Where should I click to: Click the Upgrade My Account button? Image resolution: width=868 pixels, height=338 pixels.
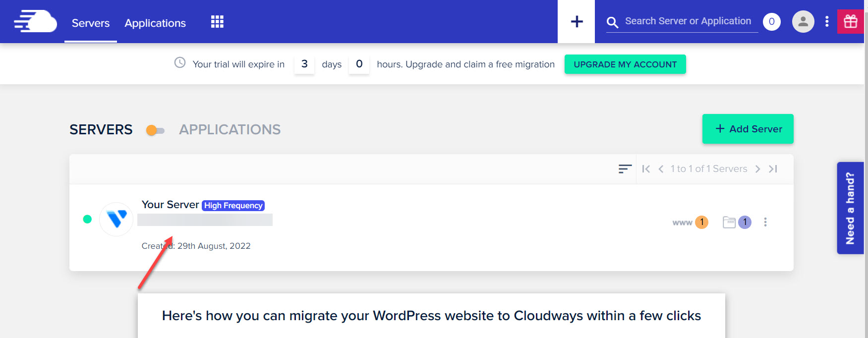[625, 64]
